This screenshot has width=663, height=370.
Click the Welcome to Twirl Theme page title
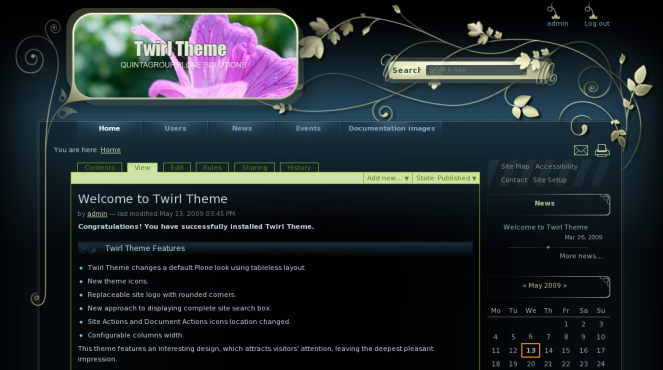pos(153,199)
